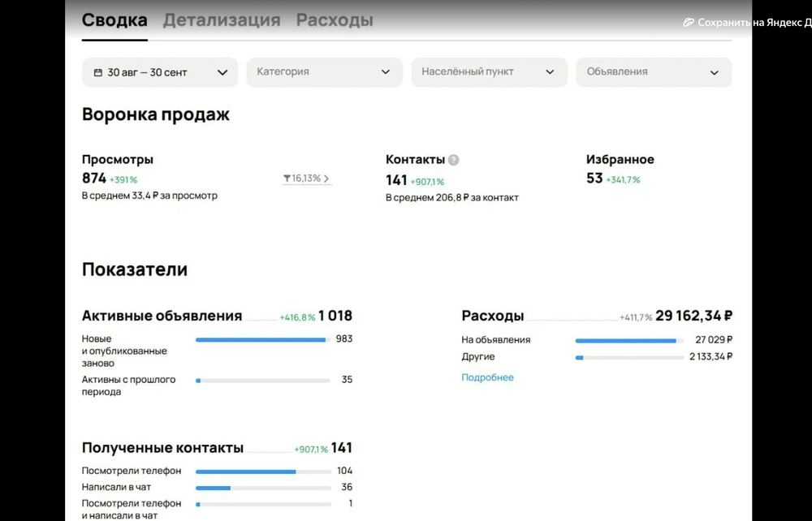Expand the Объявления dropdown
This screenshot has height=521, width=812.
(x=654, y=72)
